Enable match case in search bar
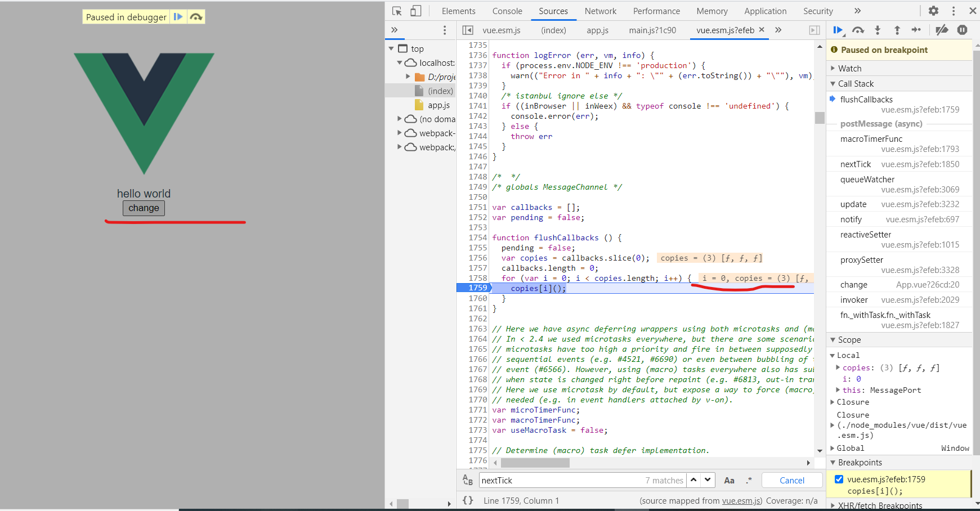 coord(729,481)
